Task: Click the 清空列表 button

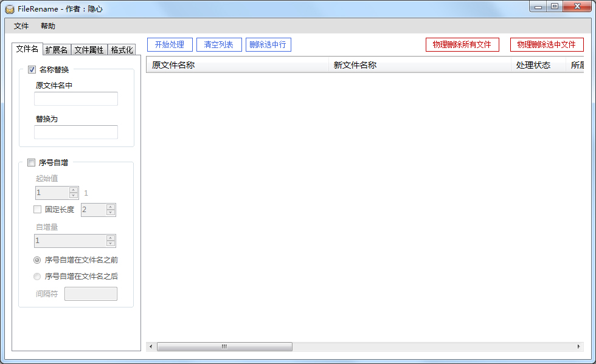Action: pos(218,44)
